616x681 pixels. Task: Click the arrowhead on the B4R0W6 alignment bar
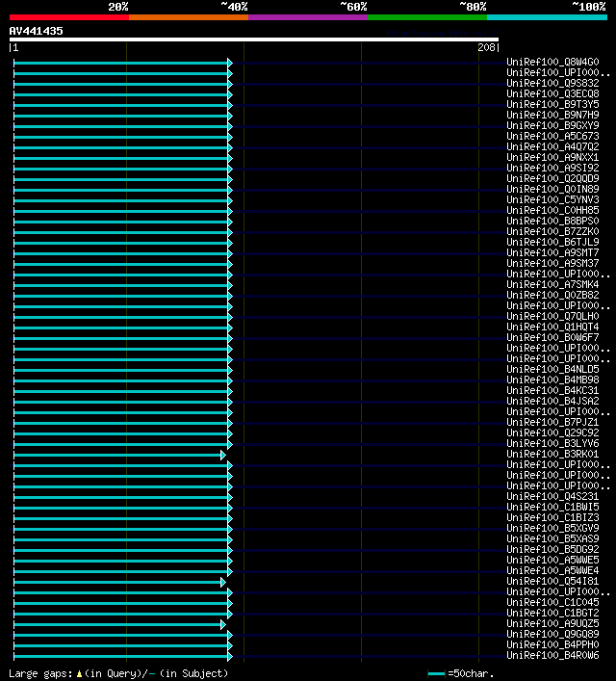(230, 656)
